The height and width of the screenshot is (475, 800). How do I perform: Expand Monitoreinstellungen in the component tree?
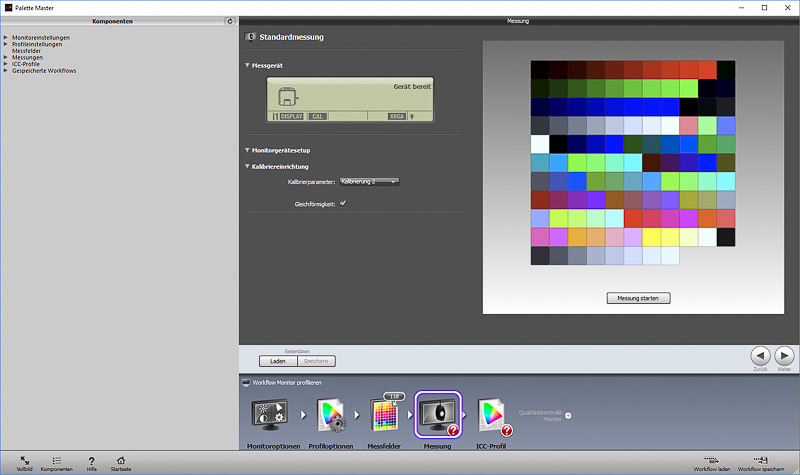pos(6,37)
